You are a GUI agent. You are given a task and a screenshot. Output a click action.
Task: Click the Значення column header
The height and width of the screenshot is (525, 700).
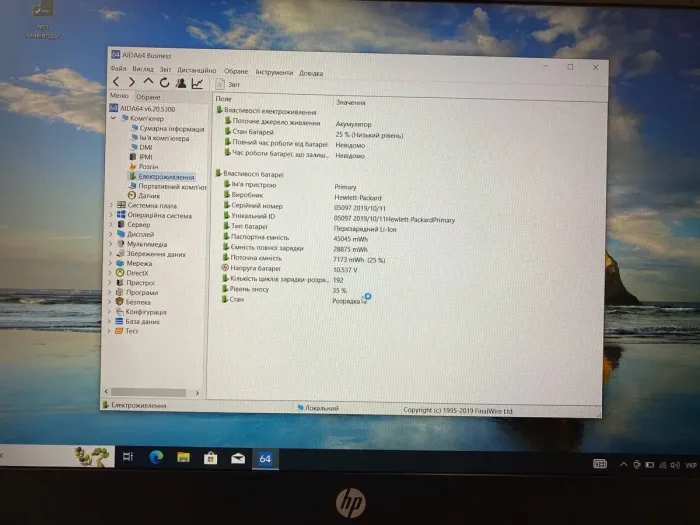pos(350,102)
